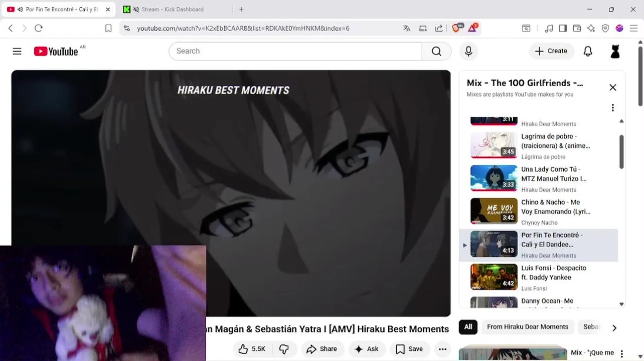Open the browser profile avatar
The image size is (644, 361).
tap(619, 29)
